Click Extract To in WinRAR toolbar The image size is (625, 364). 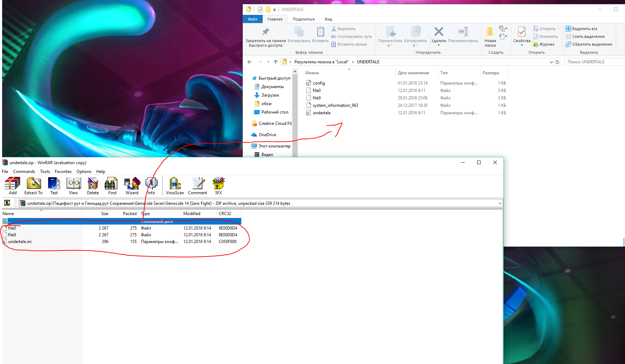33,186
